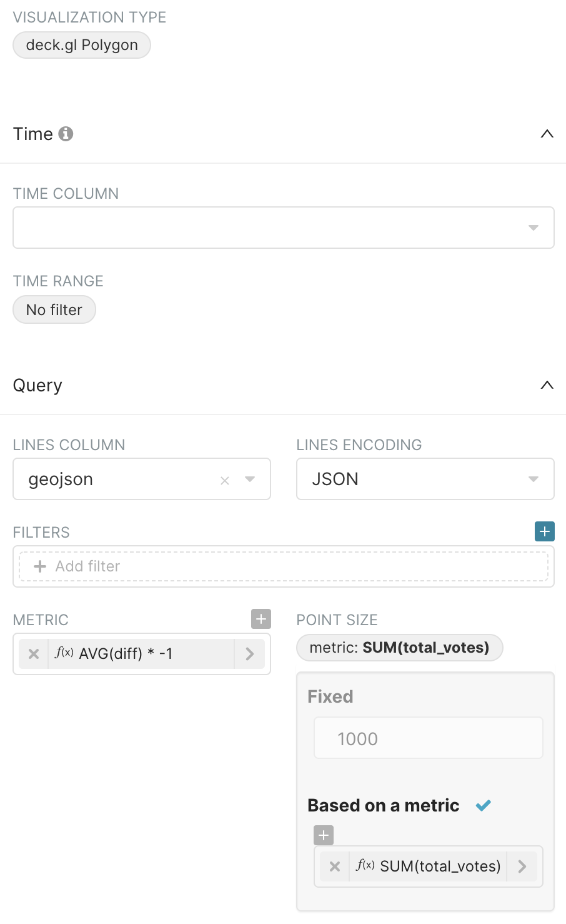Select the Based on a metric option
Screen dimensions: 566x924
[384, 805]
